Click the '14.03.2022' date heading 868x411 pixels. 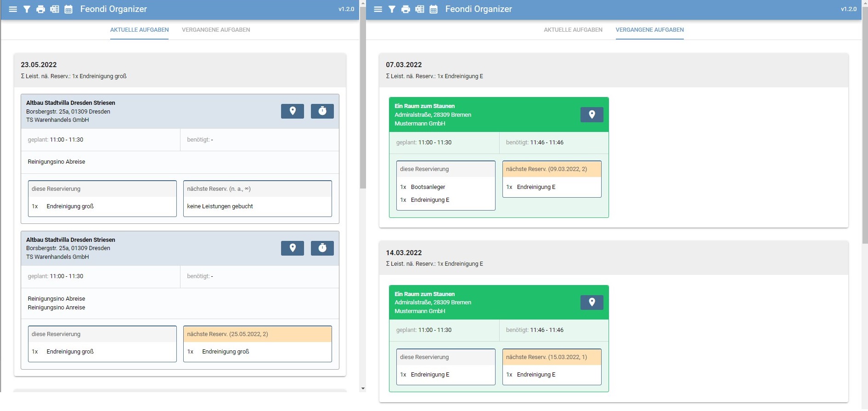(x=404, y=253)
